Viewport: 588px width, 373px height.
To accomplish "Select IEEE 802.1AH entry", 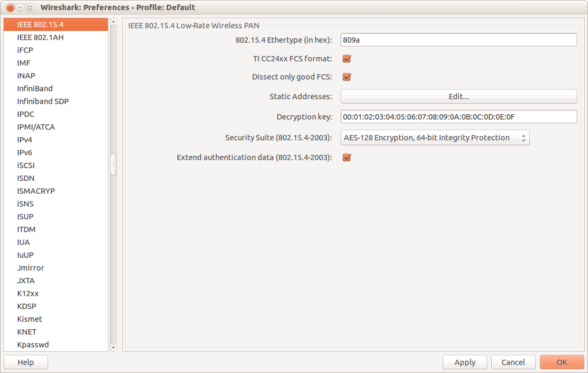I will pos(40,37).
